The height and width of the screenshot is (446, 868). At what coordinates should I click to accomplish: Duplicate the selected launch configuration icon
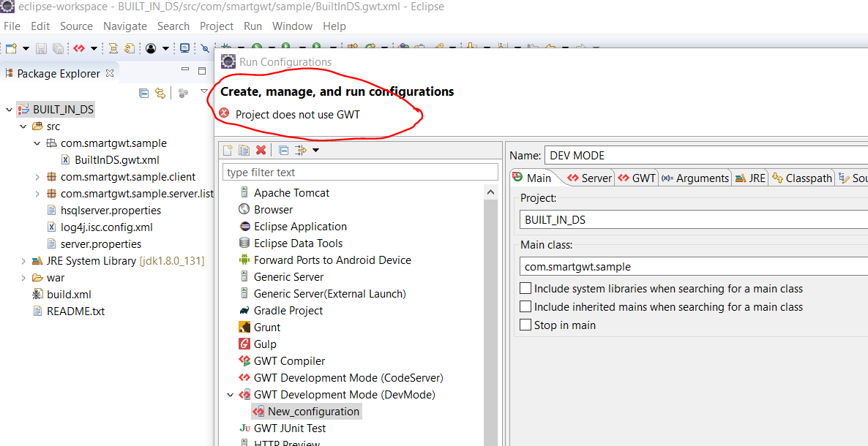[244, 150]
